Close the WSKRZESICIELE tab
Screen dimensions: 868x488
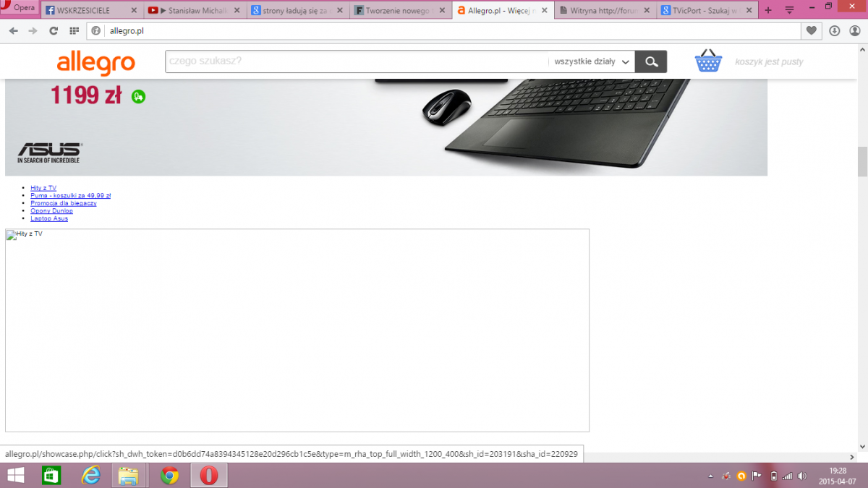coord(133,11)
